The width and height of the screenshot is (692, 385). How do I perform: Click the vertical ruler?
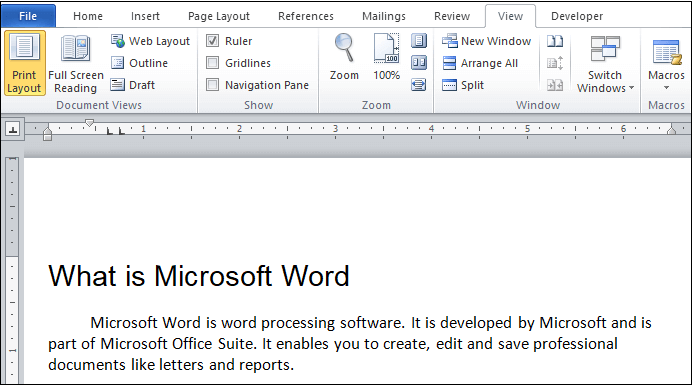tap(12, 270)
